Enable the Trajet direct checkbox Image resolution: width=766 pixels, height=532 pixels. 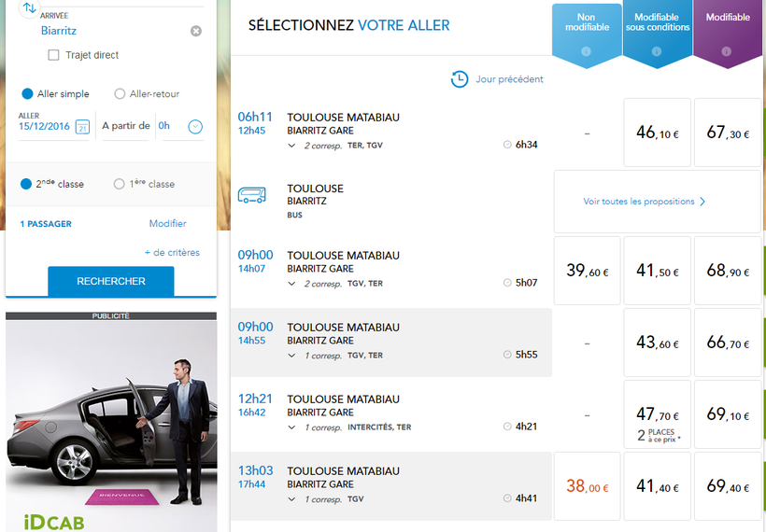coord(53,56)
